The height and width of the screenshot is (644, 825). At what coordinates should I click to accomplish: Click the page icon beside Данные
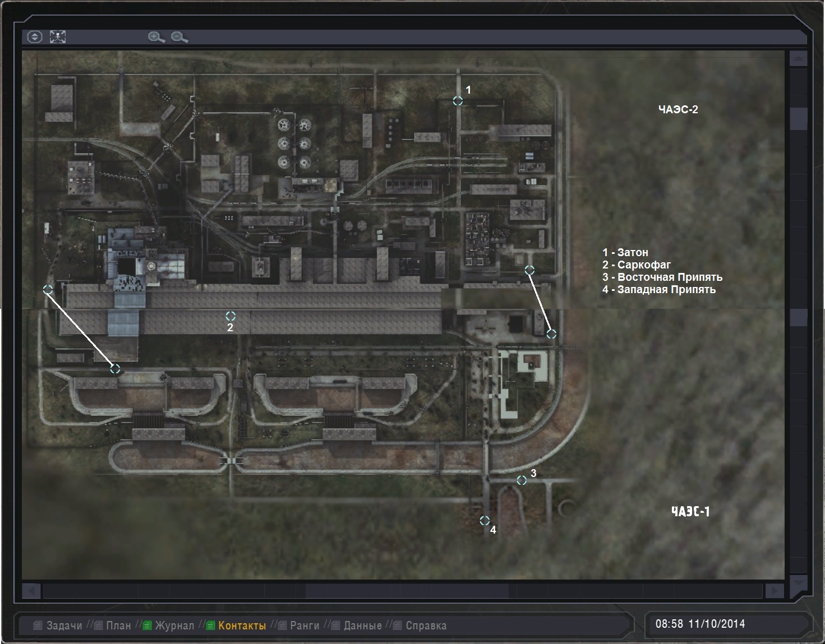[335, 626]
